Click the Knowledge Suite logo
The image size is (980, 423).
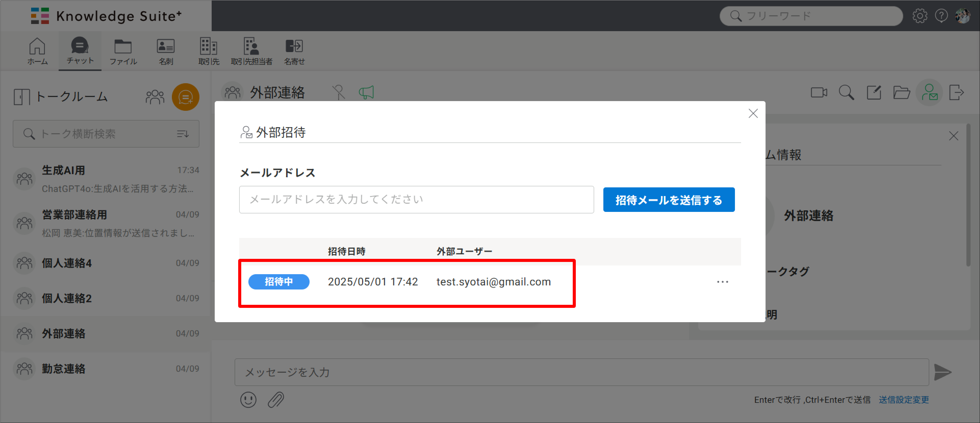coord(106,16)
